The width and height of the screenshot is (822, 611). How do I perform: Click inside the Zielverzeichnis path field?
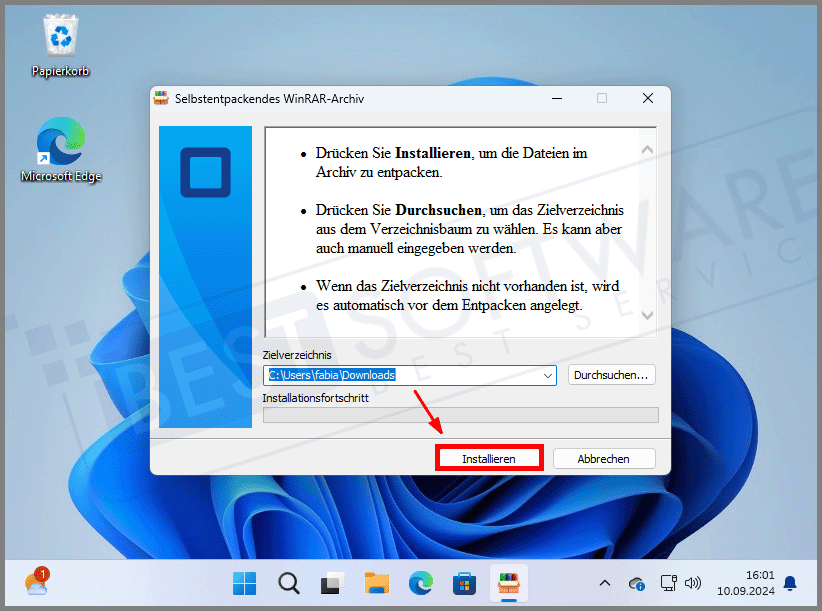pos(400,375)
